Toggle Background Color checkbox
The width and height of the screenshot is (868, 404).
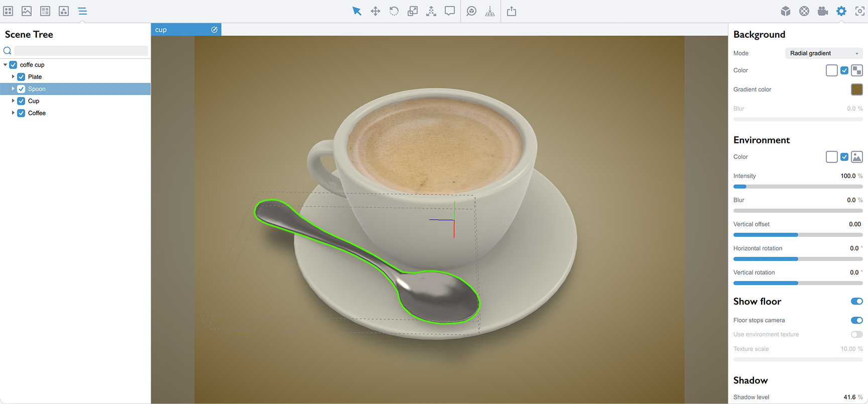(x=844, y=70)
